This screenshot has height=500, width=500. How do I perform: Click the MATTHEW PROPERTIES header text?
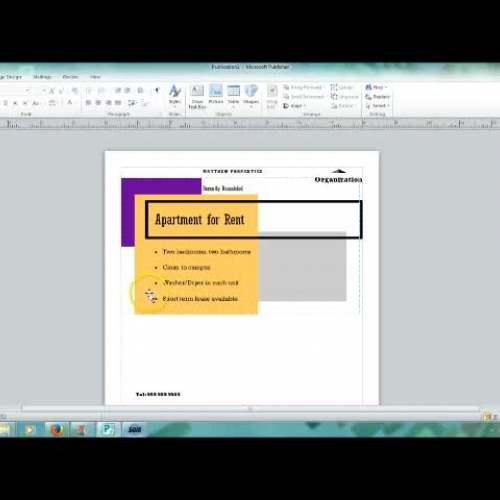point(233,171)
